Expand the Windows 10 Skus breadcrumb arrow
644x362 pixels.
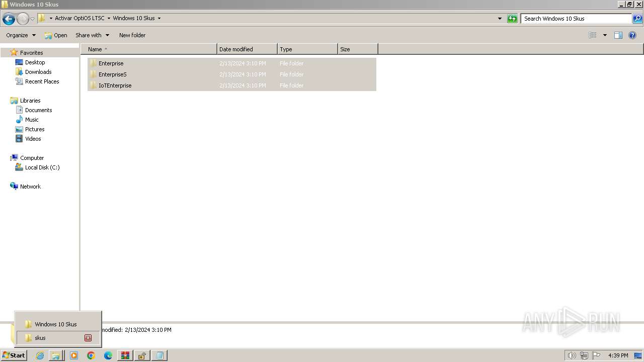coord(159,19)
